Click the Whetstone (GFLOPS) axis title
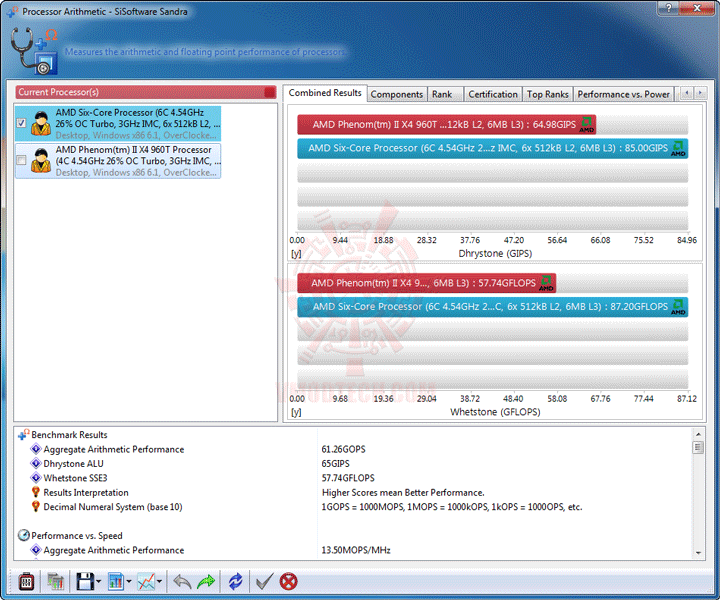720x600 pixels. (x=495, y=412)
